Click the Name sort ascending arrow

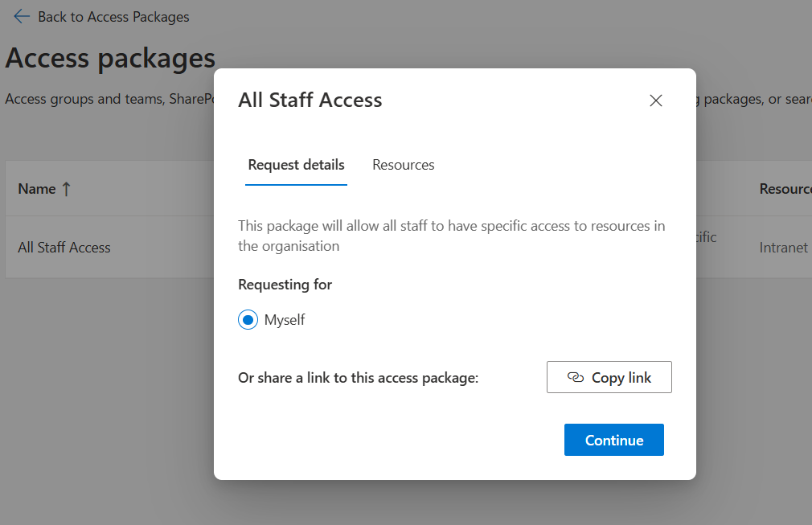(66, 189)
